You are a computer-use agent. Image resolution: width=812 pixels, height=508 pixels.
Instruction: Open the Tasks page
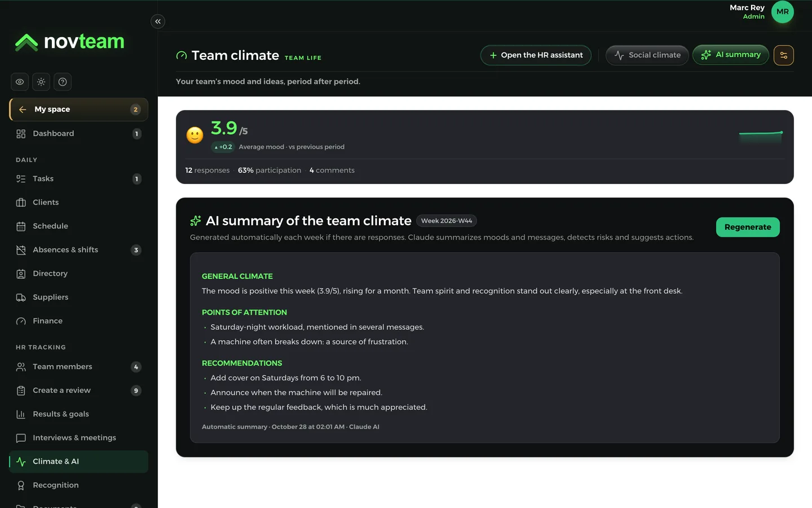78,179
